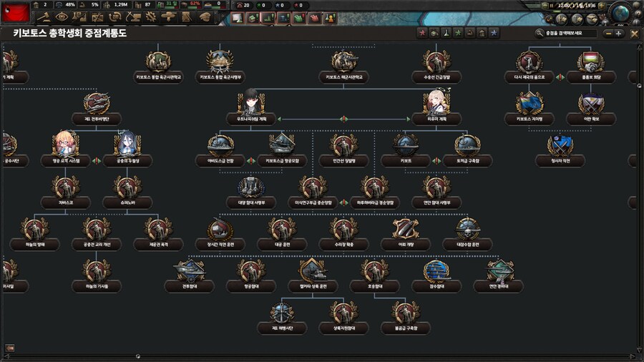Zoom out focus tree with minus button
This screenshot has width=644, height=362.
[608, 33]
